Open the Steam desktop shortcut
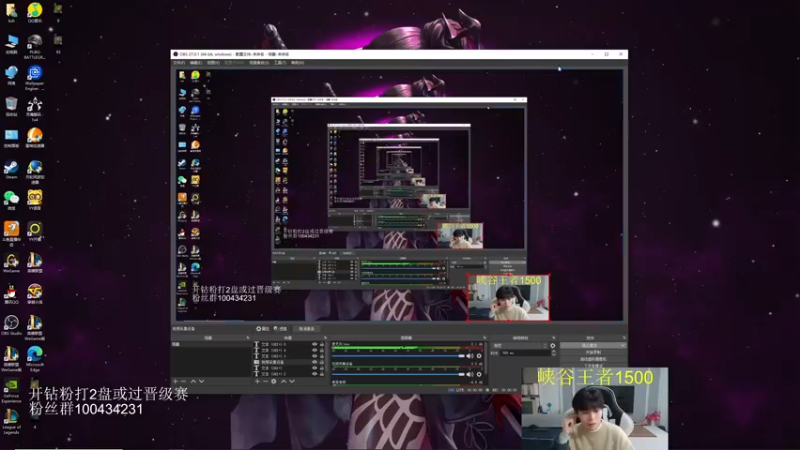Viewport: 800px width, 450px height. click(x=11, y=170)
